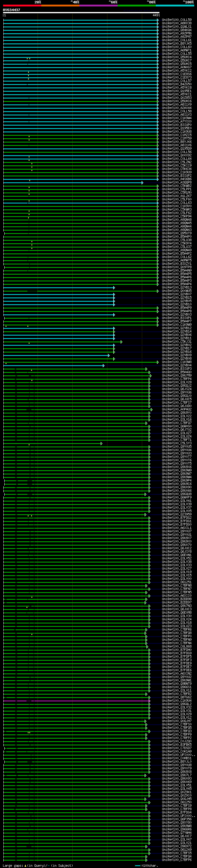Select the UniRef100_Q00WU5 label
The height and width of the screenshot is (868, 197).
[x=177, y=291]
